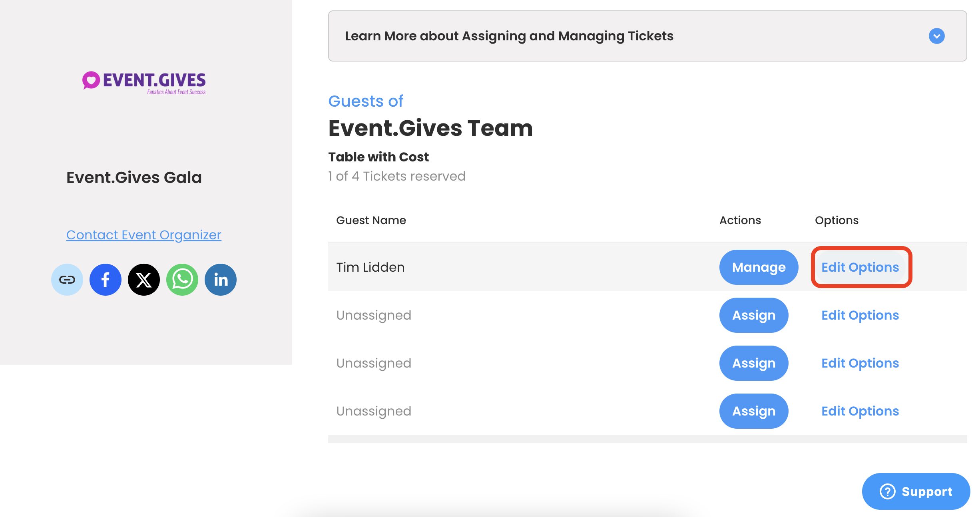
Task: Expand the Learn More chevron icon
Action: tap(936, 36)
